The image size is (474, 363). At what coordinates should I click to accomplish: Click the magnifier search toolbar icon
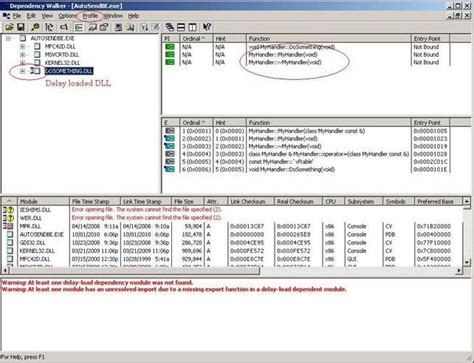35,27
